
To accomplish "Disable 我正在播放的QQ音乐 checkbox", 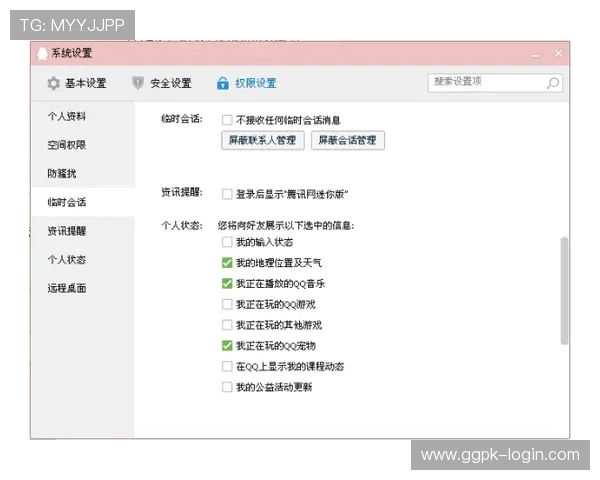I will (227, 284).
